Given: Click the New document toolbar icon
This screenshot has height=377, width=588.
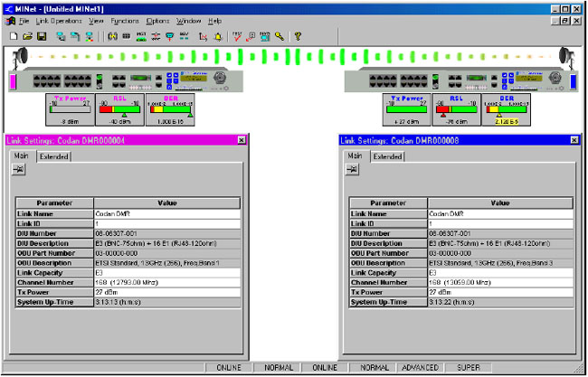Looking at the screenshot, I should click(14, 36).
